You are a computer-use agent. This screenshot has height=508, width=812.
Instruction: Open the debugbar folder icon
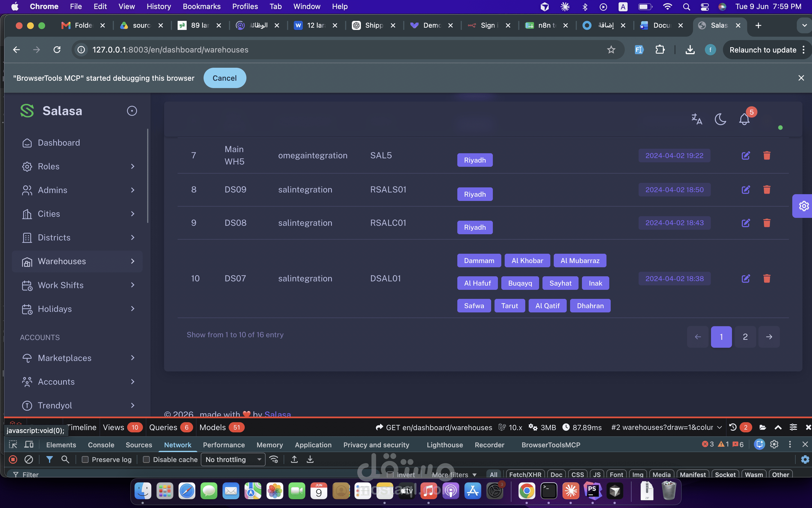point(763,427)
